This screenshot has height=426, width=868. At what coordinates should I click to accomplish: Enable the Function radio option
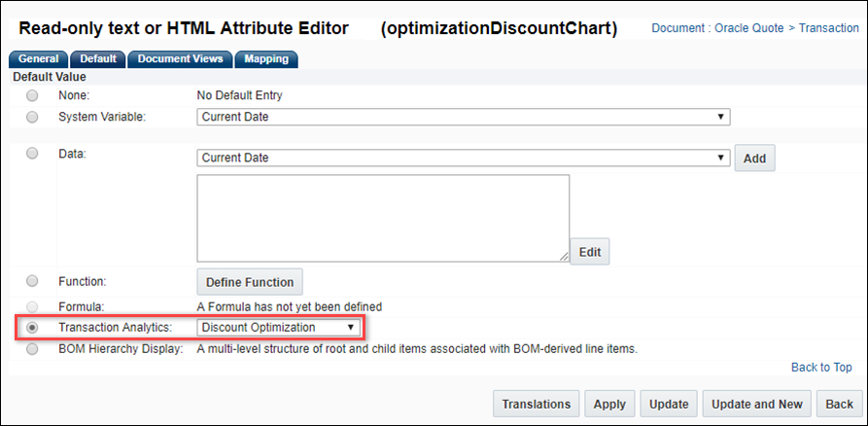coord(33,281)
